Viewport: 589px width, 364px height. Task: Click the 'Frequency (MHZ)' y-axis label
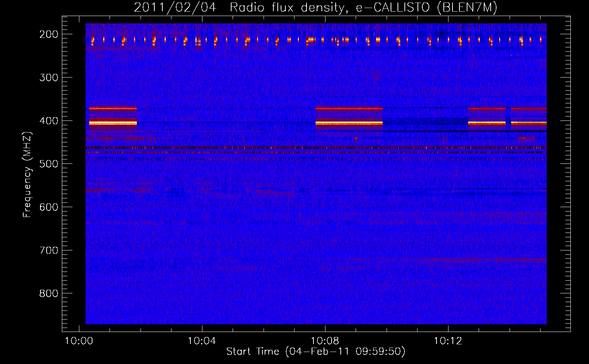point(27,174)
